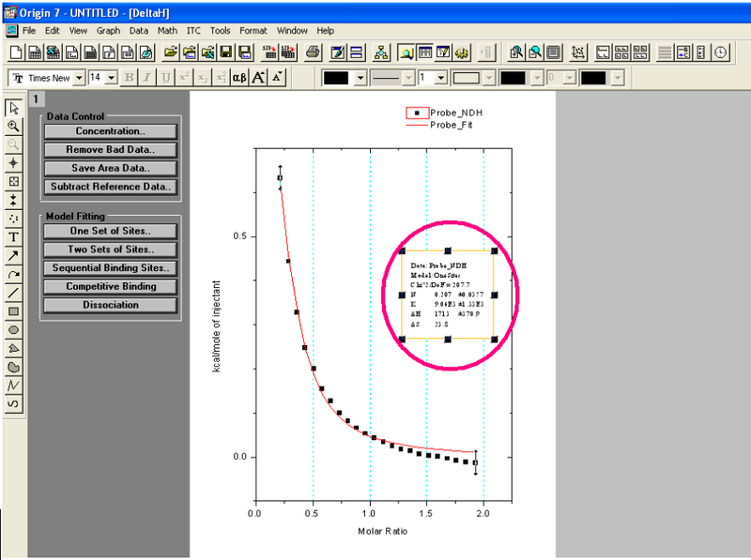The image size is (751, 560).
Task: Open the Times New font name dropdown
Action: click(x=80, y=78)
